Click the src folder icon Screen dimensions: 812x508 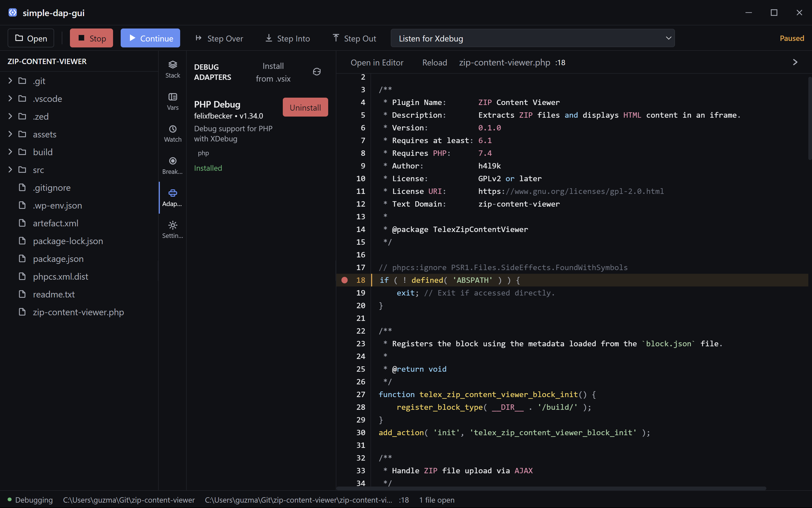pos(22,170)
